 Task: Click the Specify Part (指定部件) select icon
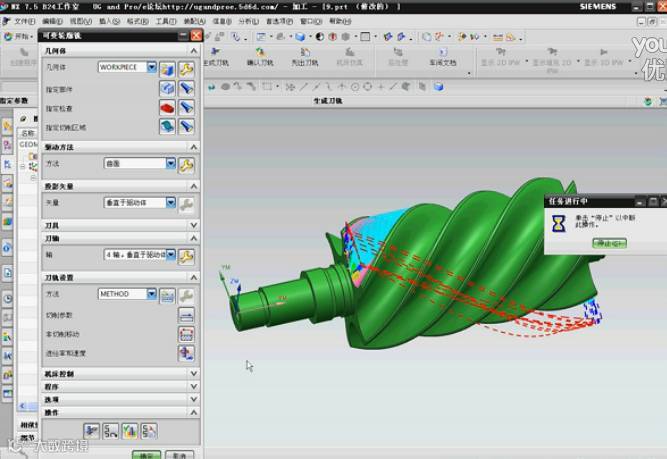tap(168, 88)
